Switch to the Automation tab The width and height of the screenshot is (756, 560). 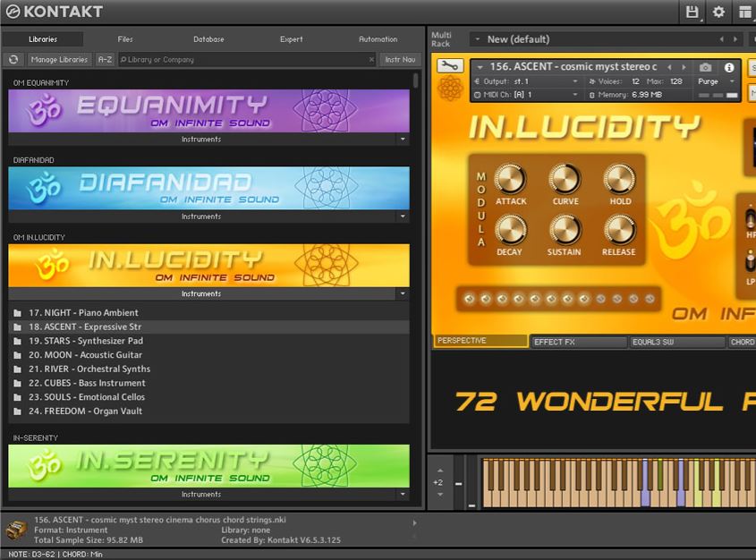378,39
